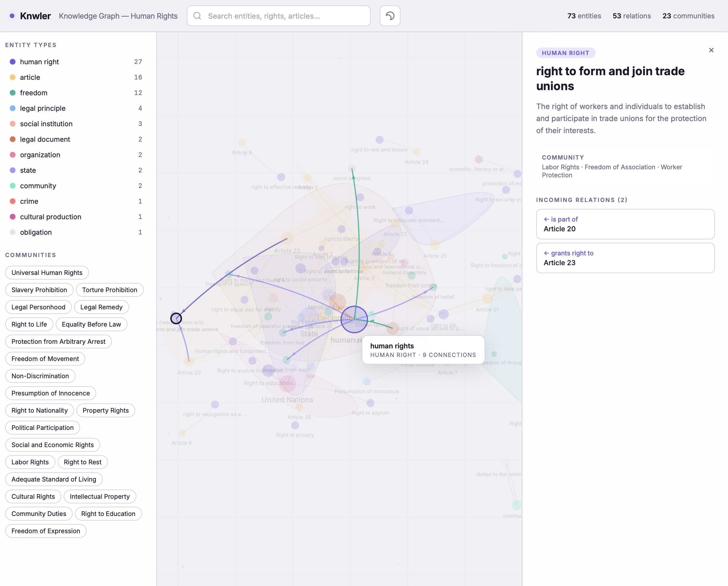Image resolution: width=728 pixels, height=586 pixels.
Task: Open the Article 20 incoming relation
Action: pyautogui.click(x=625, y=224)
